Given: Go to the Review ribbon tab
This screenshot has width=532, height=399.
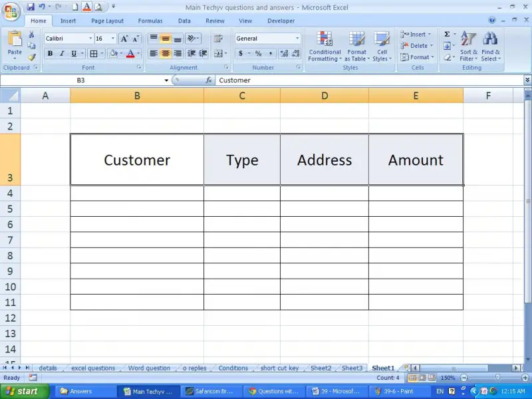Looking at the screenshot, I should 215,21.
